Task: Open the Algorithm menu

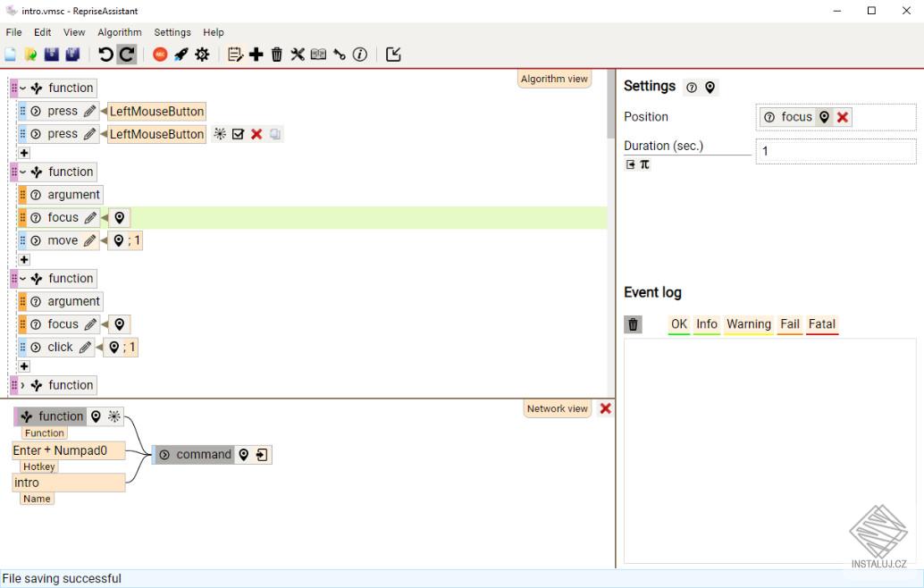Action: [x=120, y=32]
